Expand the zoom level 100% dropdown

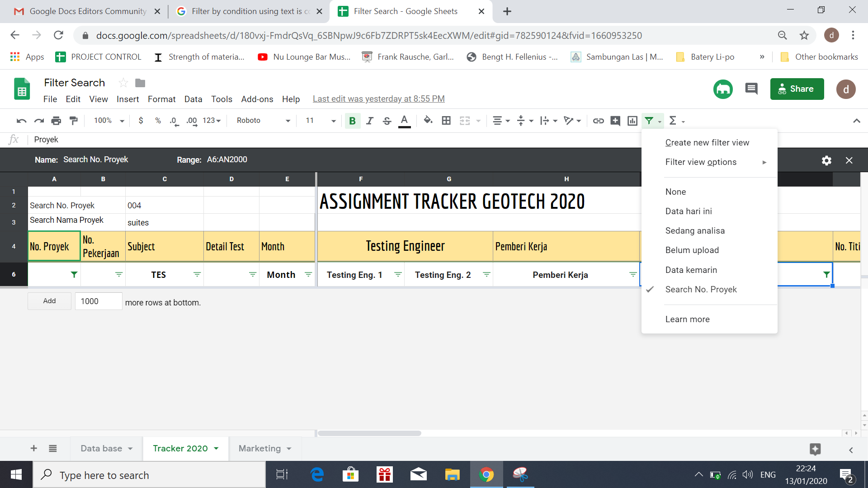107,121
